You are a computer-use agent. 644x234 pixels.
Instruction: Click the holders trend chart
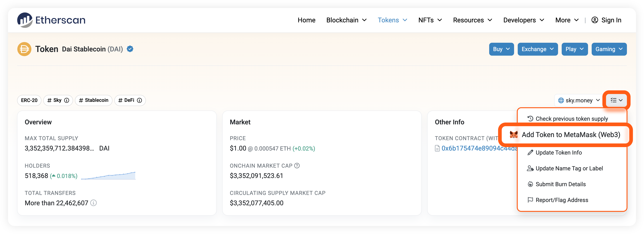108,176
